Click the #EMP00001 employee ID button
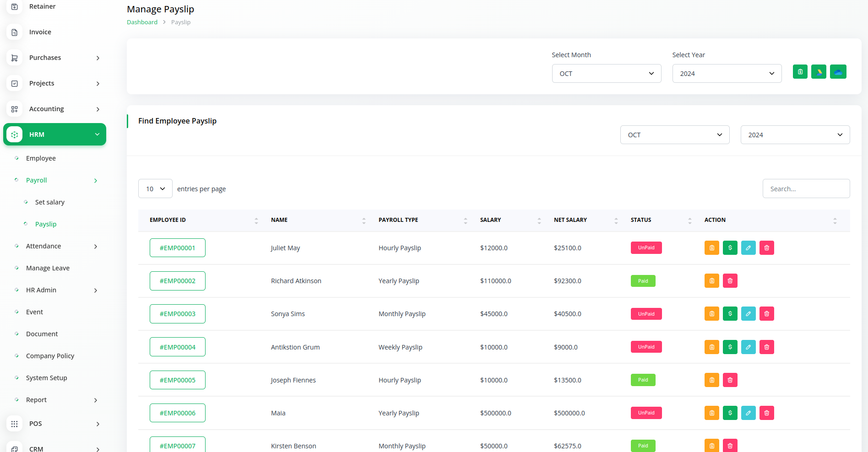This screenshot has width=868, height=452. point(178,248)
